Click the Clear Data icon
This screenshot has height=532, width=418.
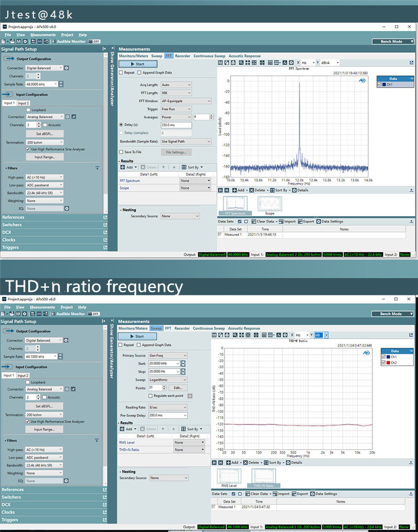point(254,221)
